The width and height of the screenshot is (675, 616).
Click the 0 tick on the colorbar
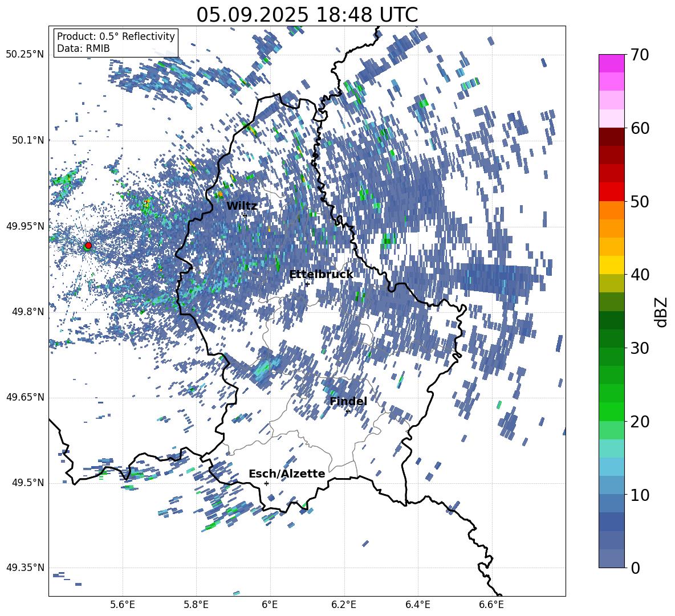[x=635, y=568]
